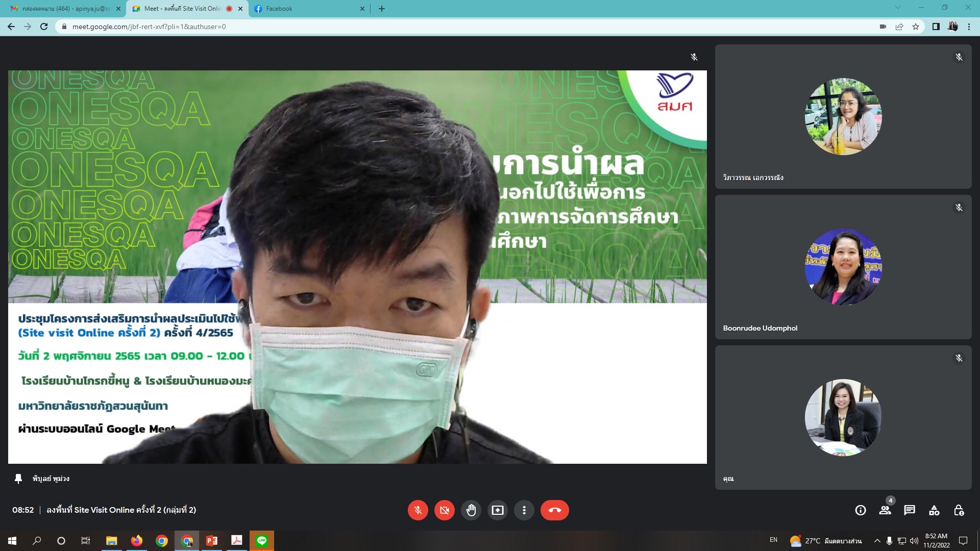Show everyone participants panel
The height and width of the screenshot is (551, 980).
point(885,510)
